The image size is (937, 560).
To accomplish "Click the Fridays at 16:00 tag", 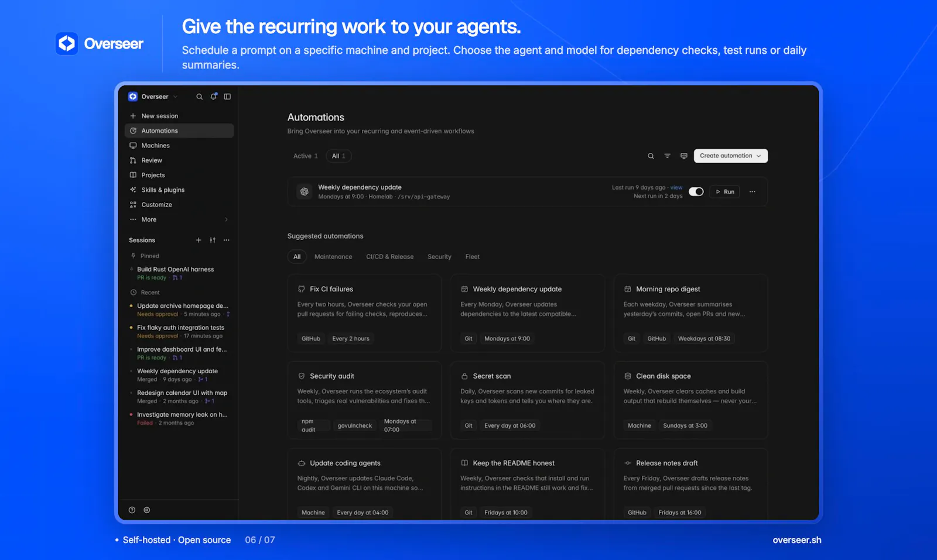I will 679,513.
